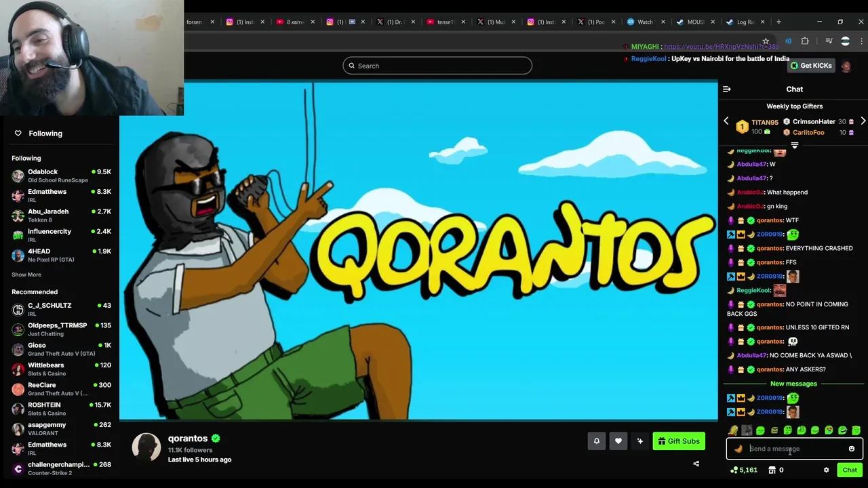This screenshot has height=488, width=868.
Task: Click CarlitoFoo gifter entry
Action: pos(818,132)
